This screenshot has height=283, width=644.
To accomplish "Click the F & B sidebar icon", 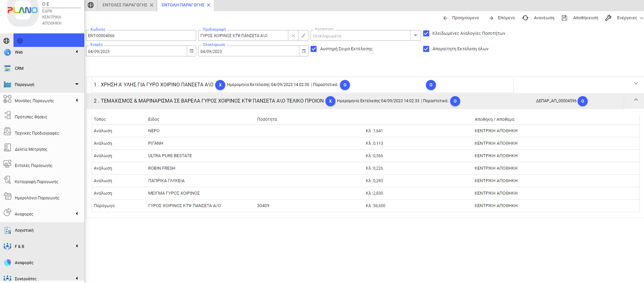I will [7, 247].
